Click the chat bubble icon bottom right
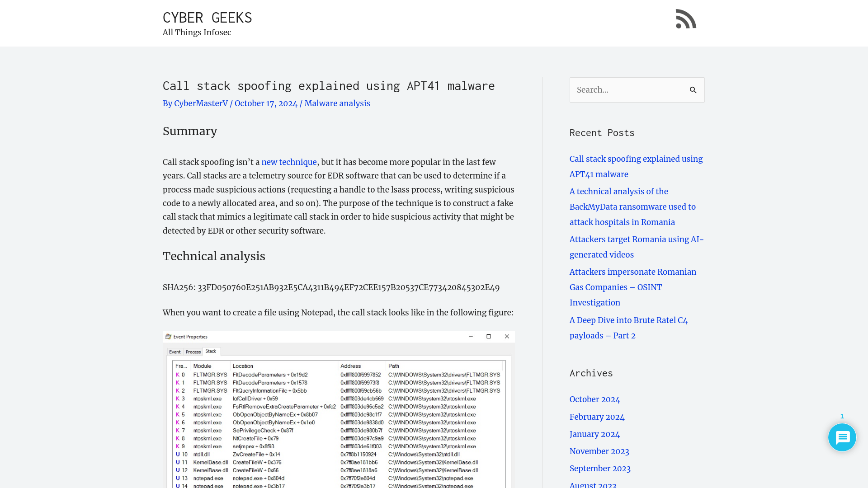 click(x=842, y=437)
